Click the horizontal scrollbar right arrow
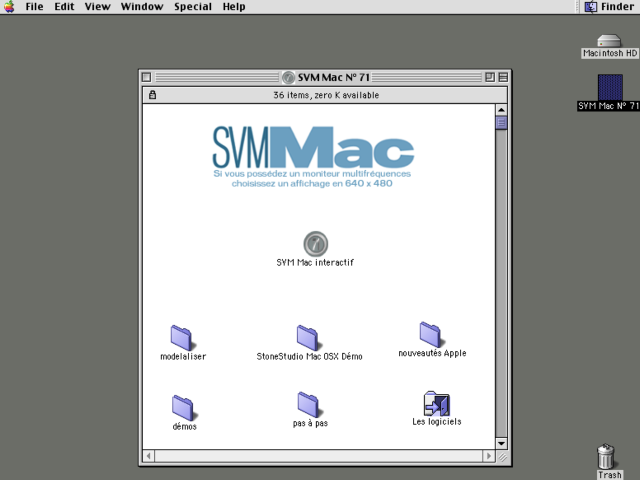Viewport: 640px width, 480px height. click(489, 456)
